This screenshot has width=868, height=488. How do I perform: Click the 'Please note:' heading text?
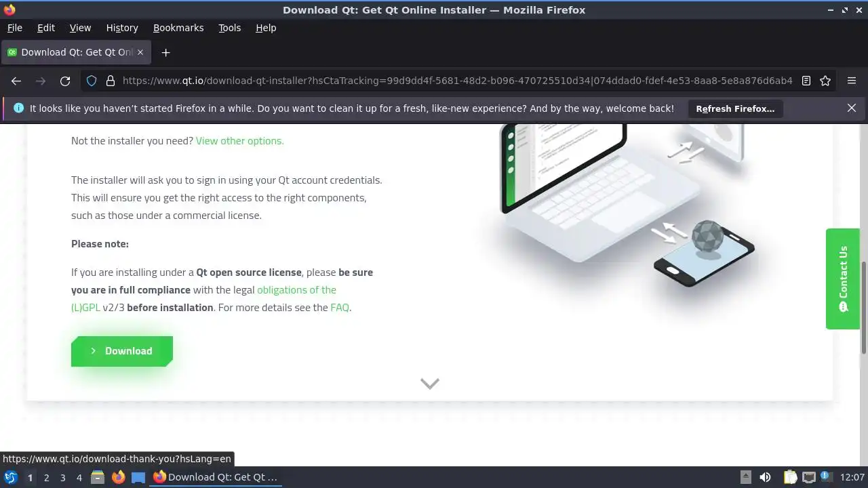[100, 244]
